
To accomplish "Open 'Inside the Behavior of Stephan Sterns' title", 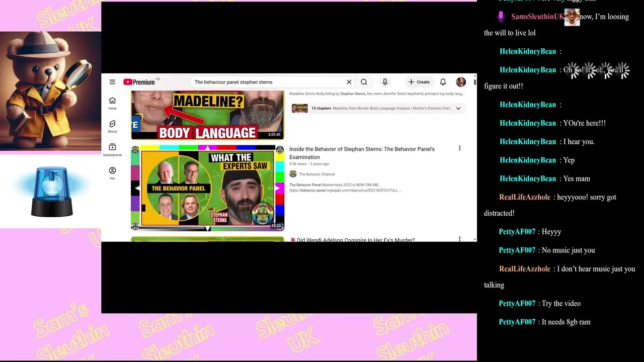I will tap(362, 153).
